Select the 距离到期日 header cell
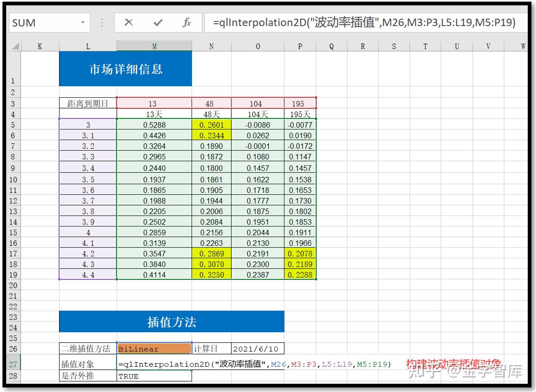 tap(88, 103)
